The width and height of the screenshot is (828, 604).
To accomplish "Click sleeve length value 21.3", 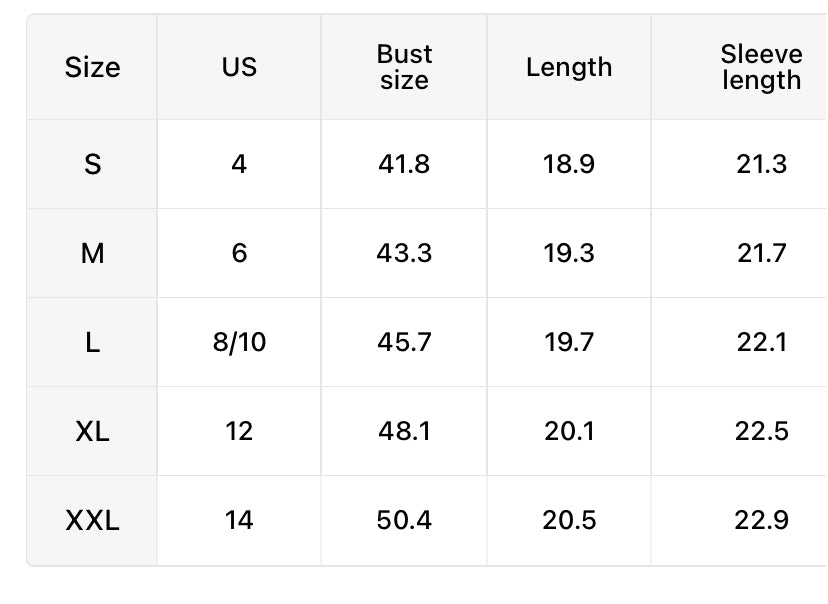I will (762, 164).
